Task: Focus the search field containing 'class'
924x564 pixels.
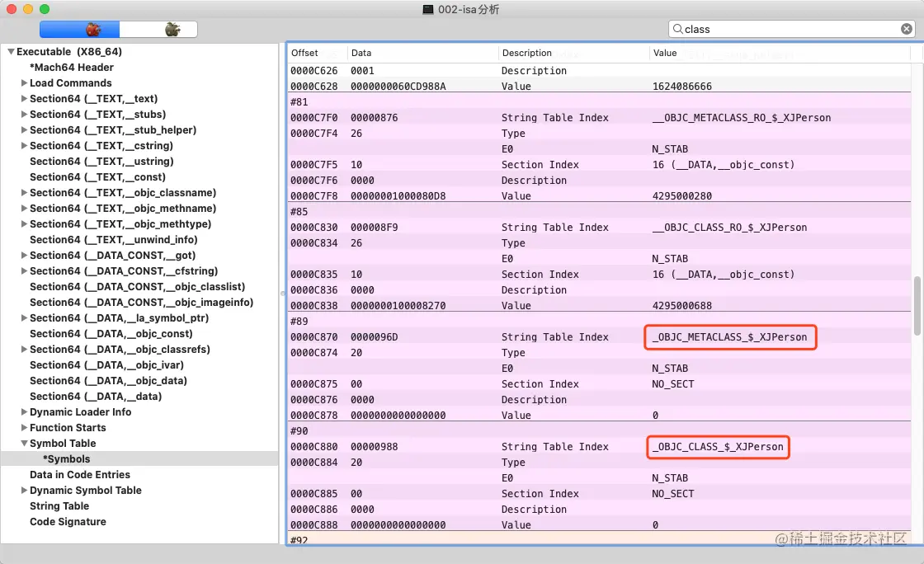Action: tap(791, 29)
